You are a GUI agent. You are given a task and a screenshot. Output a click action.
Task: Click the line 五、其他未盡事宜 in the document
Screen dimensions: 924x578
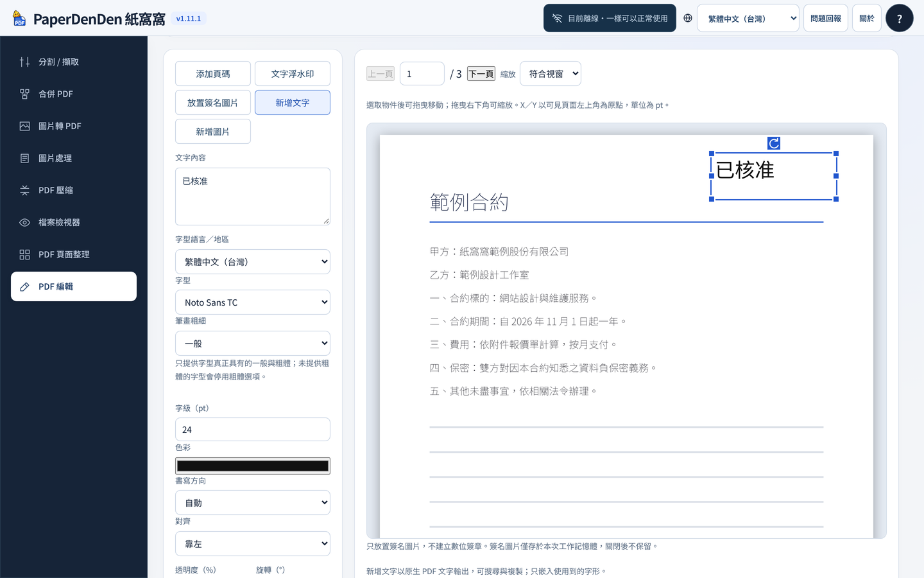514,390
